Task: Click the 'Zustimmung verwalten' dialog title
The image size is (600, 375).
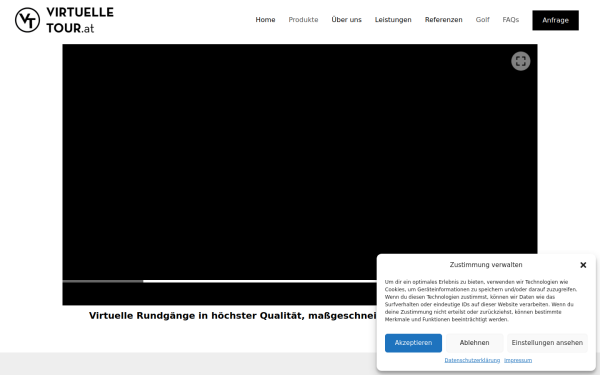Action: tap(486, 265)
